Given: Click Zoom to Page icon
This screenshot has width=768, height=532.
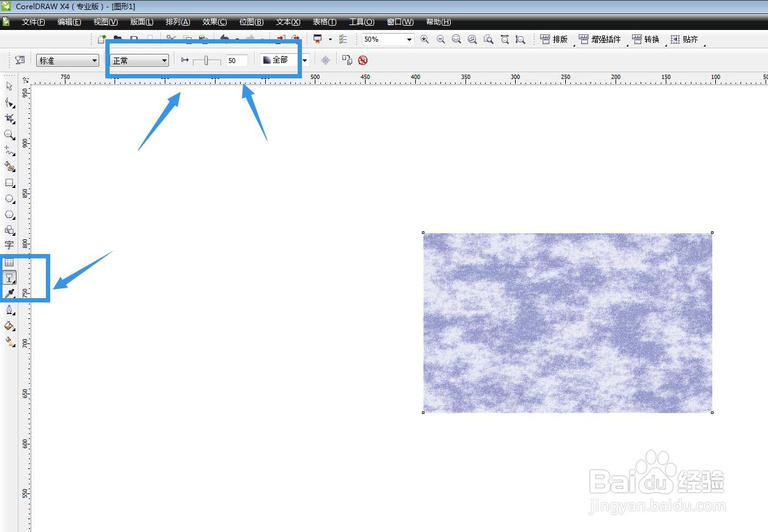Looking at the screenshot, I should click(x=488, y=39).
